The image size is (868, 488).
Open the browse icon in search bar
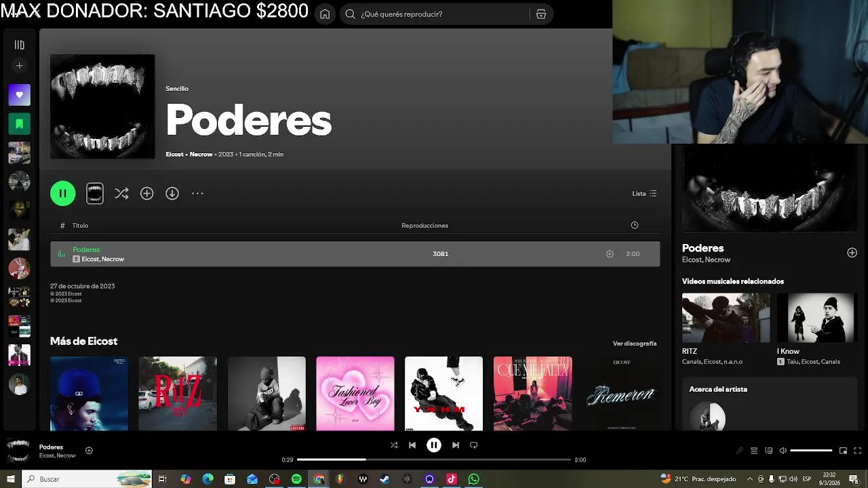541,14
